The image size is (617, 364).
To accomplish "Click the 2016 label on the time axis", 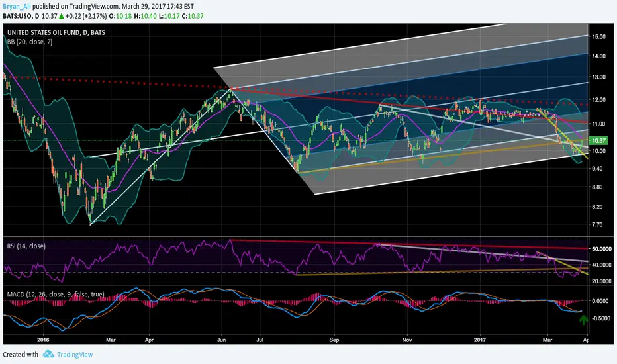I will pyautogui.click(x=43, y=340).
